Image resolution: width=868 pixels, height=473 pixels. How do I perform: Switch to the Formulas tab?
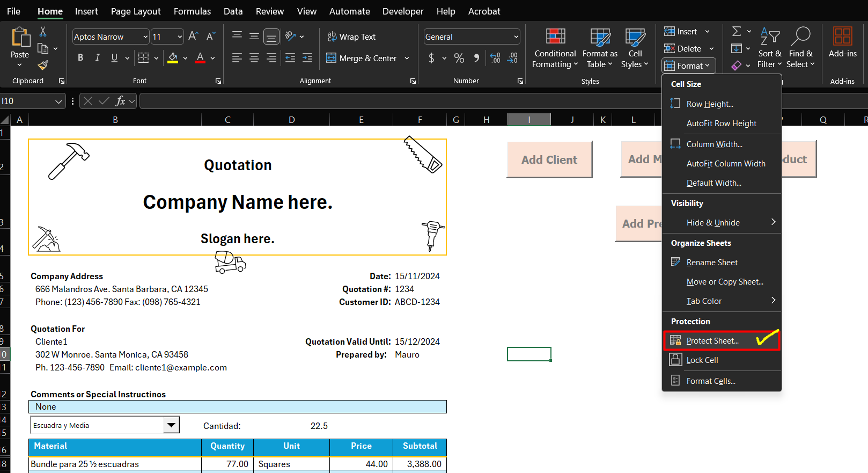192,11
